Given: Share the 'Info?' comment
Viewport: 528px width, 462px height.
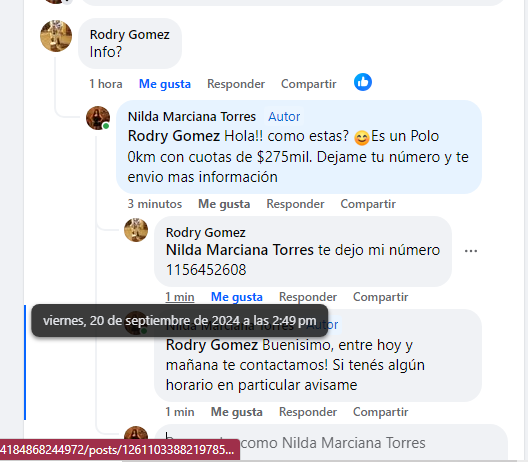Looking at the screenshot, I should [x=308, y=84].
